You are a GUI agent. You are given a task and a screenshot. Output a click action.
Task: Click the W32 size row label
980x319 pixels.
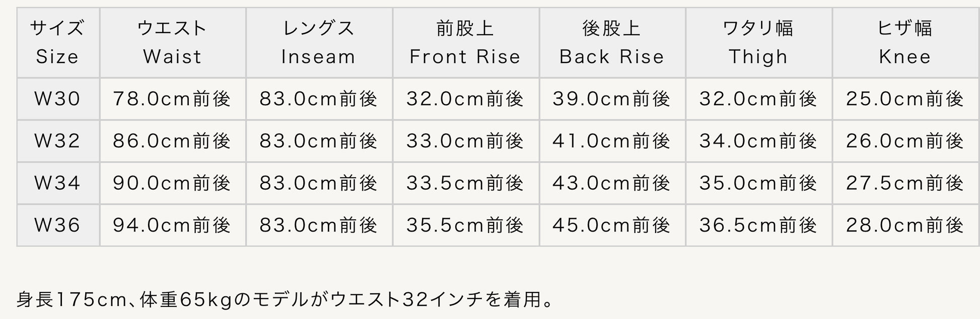(57, 141)
